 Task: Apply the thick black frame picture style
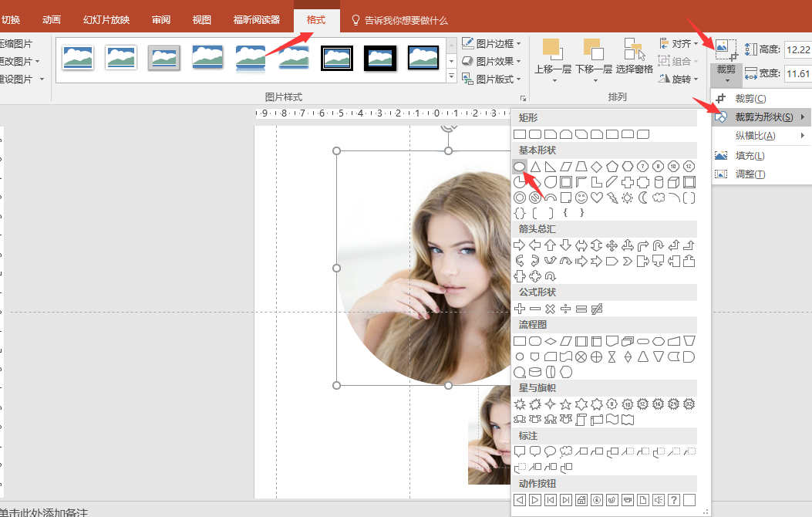[380, 57]
